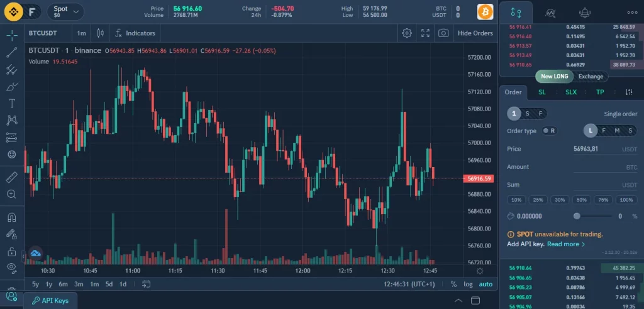Click the BTCUSDT symbol selector

(43, 33)
